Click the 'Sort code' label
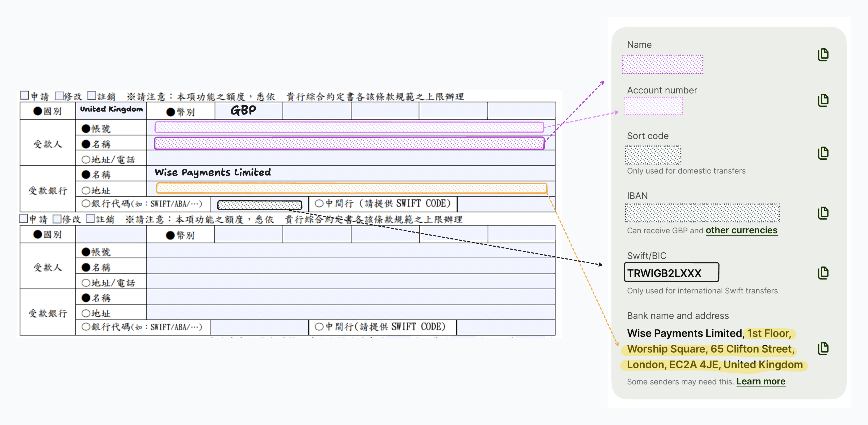 click(647, 136)
